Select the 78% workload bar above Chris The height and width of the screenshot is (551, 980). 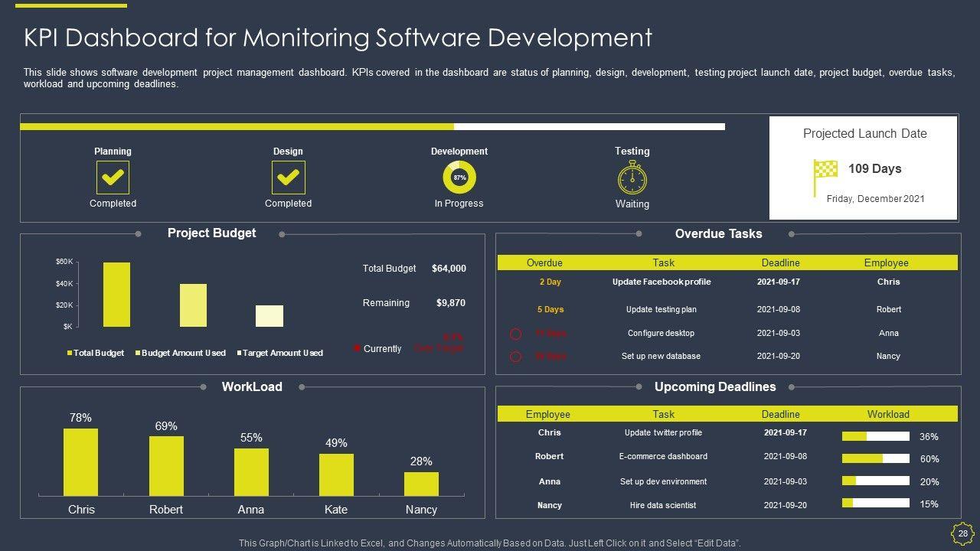coord(81,462)
